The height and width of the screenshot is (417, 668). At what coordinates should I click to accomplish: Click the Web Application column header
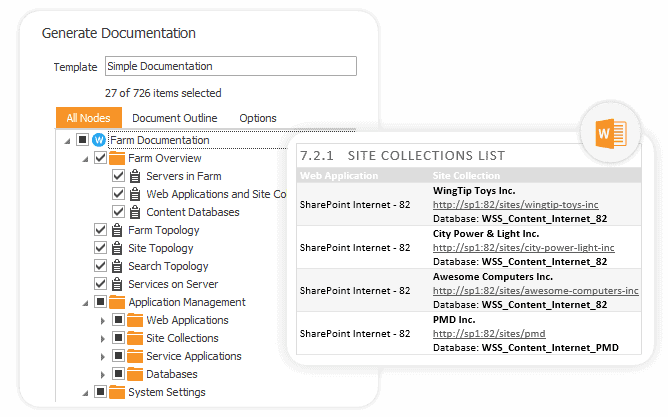[339, 175]
